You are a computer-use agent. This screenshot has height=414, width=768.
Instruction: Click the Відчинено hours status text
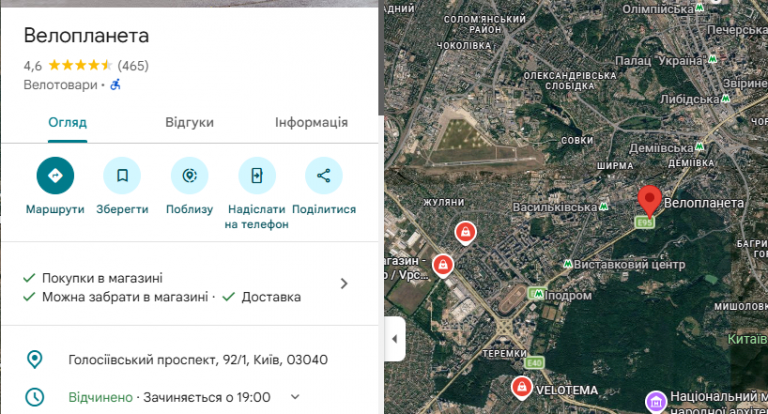pyautogui.click(x=100, y=397)
